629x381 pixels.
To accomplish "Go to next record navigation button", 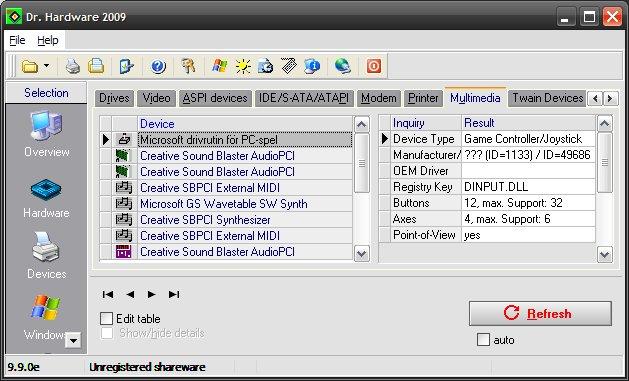I will click(151, 294).
